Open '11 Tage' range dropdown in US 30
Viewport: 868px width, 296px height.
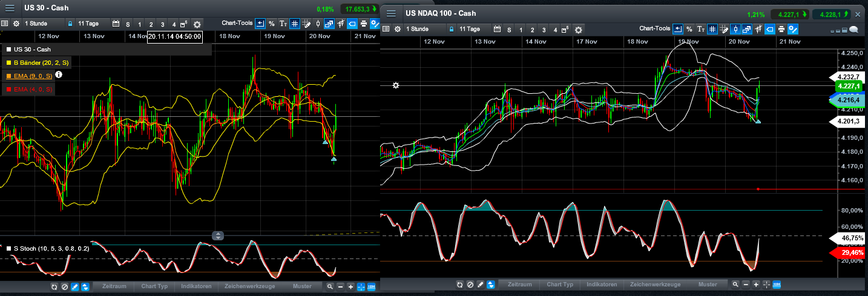point(91,24)
